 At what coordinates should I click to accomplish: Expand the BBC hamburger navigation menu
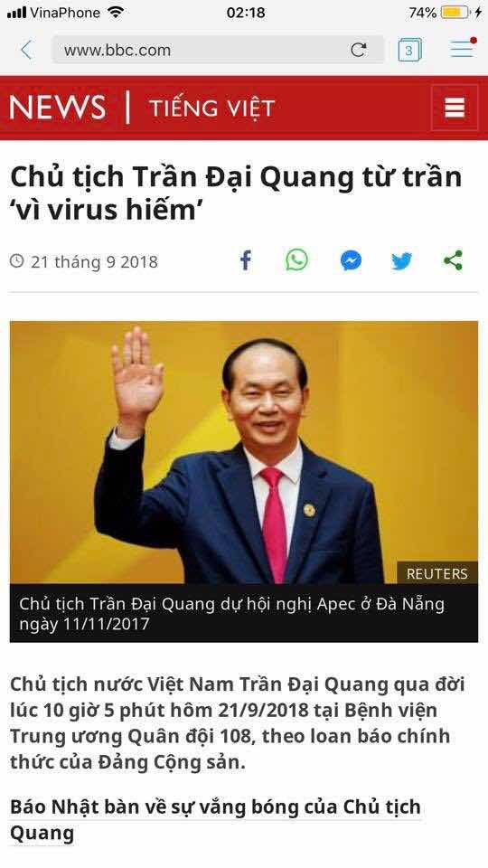pyautogui.click(x=455, y=108)
